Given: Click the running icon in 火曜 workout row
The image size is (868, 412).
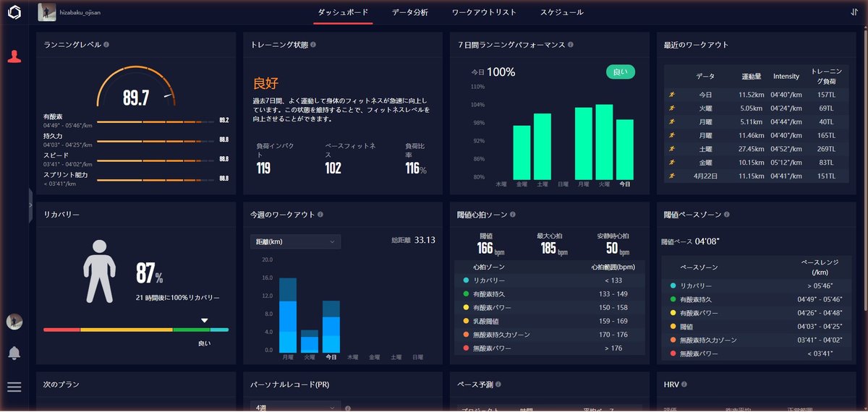Looking at the screenshot, I should (672, 108).
